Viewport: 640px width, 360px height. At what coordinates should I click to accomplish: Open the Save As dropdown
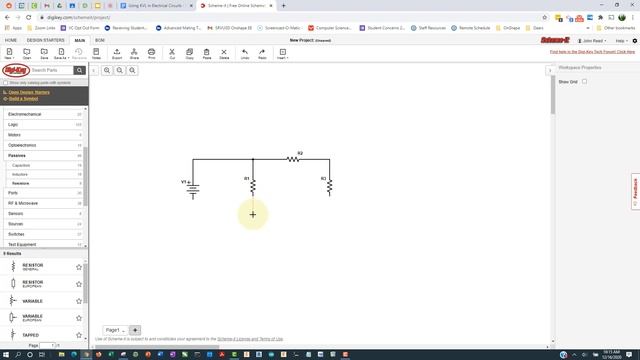[x=61, y=53]
